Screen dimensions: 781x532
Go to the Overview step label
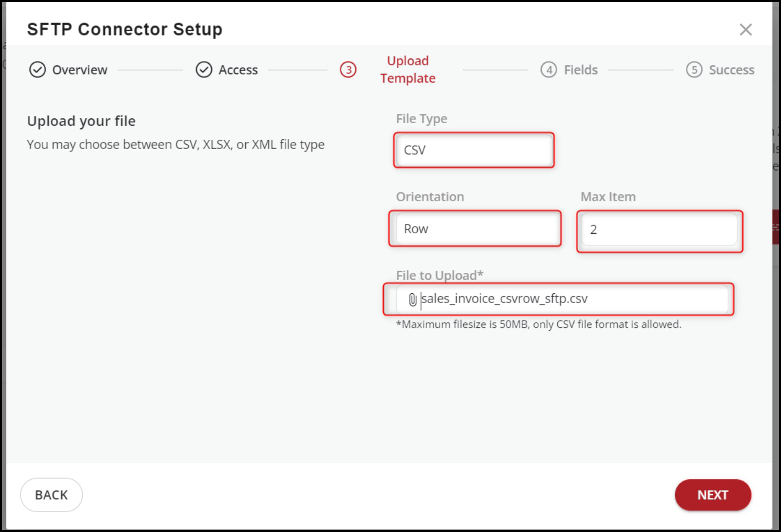click(79, 70)
